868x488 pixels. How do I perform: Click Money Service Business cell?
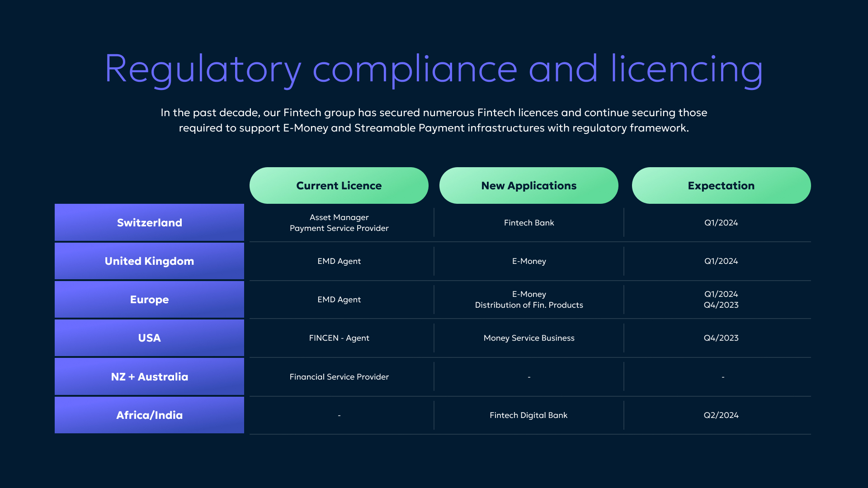pos(529,338)
